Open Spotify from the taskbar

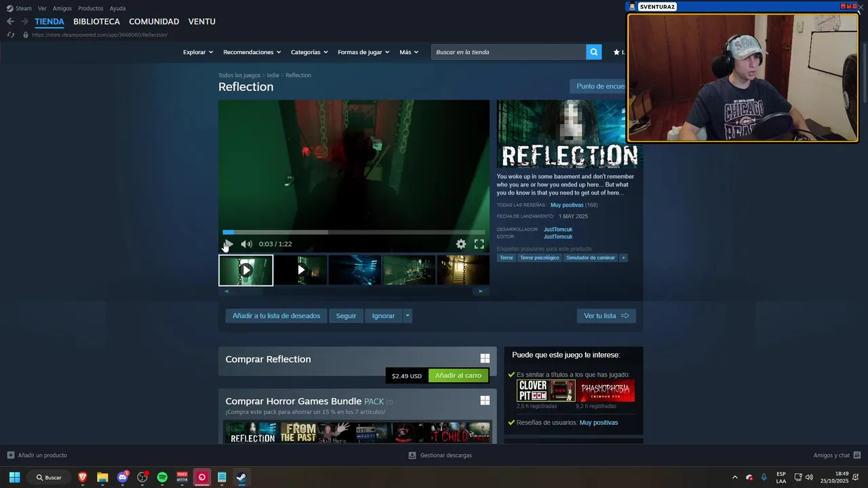pyautogui.click(x=162, y=477)
